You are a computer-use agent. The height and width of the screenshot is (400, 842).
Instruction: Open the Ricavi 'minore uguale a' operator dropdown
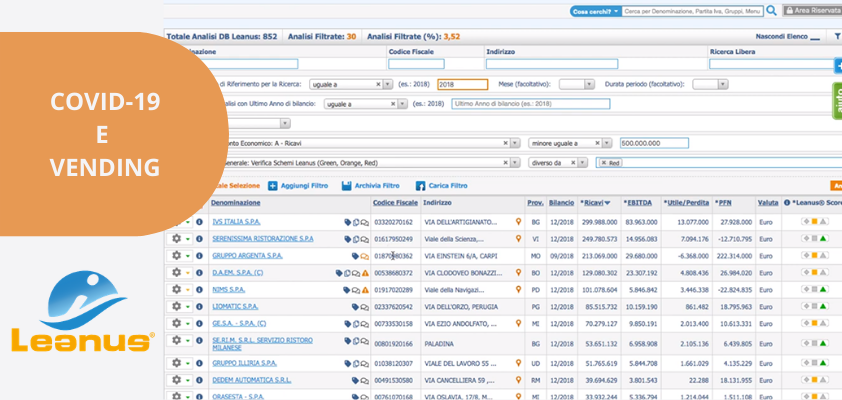click(x=607, y=143)
